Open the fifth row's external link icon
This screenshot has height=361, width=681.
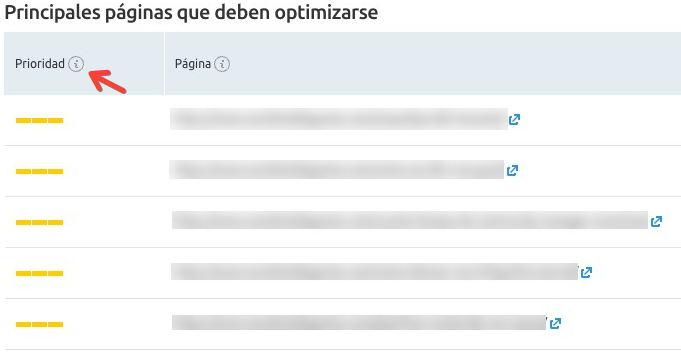coord(555,323)
